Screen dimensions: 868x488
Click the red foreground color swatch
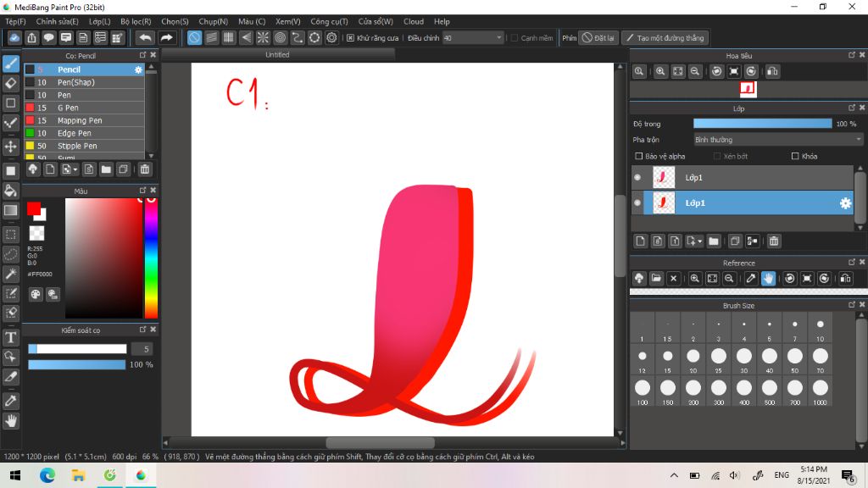(34, 206)
